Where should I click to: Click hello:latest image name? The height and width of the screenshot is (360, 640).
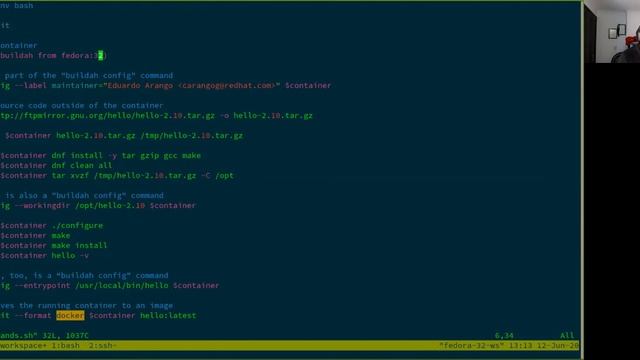(x=168, y=316)
